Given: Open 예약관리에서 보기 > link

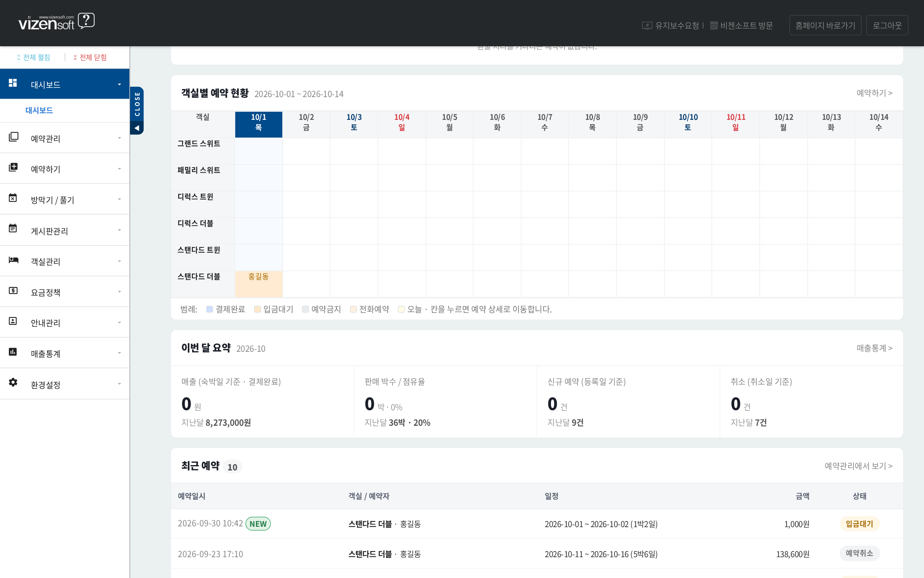Looking at the screenshot, I should (x=859, y=466).
